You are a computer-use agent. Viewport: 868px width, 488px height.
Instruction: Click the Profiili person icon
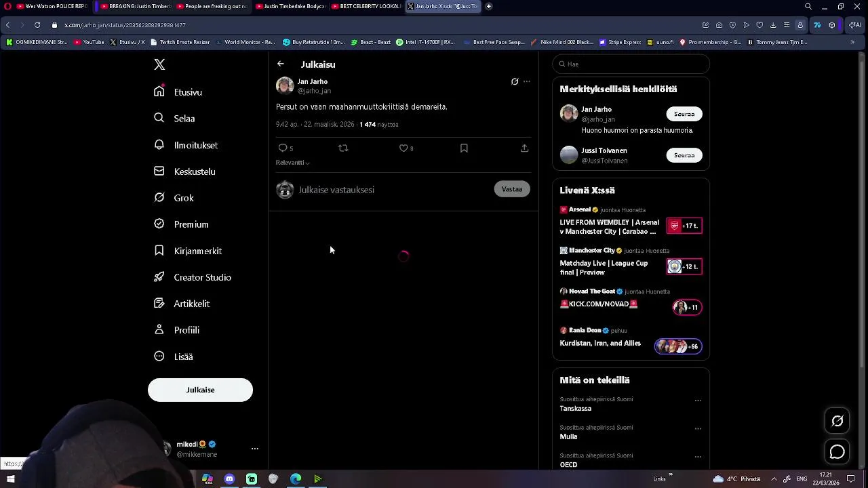pyautogui.click(x=159, y=329)
